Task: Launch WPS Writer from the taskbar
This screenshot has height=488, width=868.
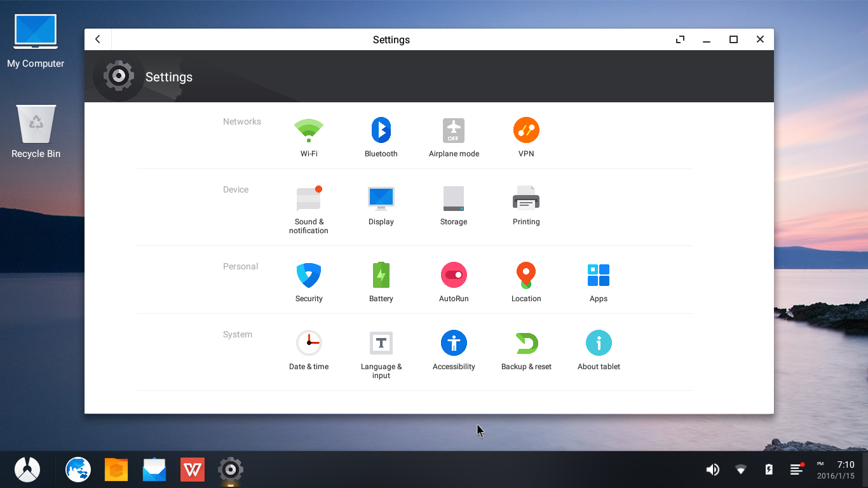Action: [x=192, y=469]
